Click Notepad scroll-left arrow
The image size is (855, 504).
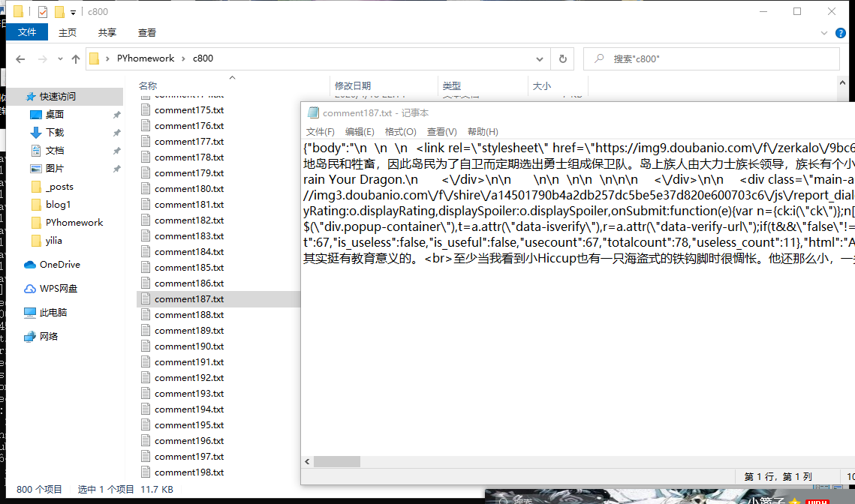(x=308, y=461)
